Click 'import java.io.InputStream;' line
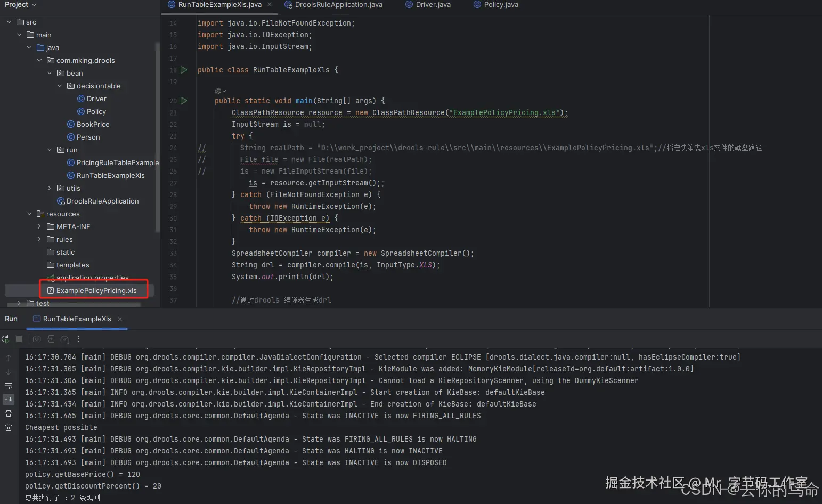This screenshot has width=822, height=504. (x=255, y=47)
